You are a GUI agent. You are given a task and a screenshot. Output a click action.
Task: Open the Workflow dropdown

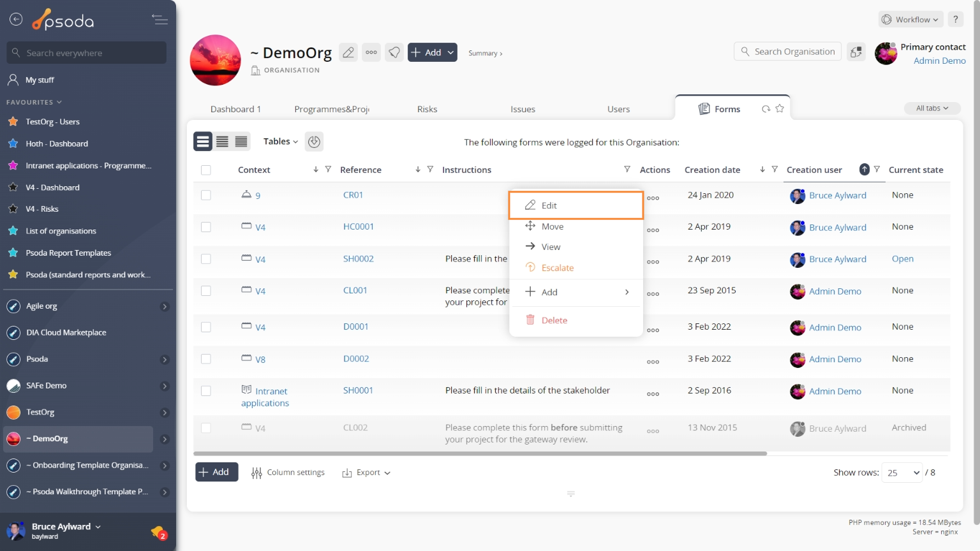click(x=910, y=19)
